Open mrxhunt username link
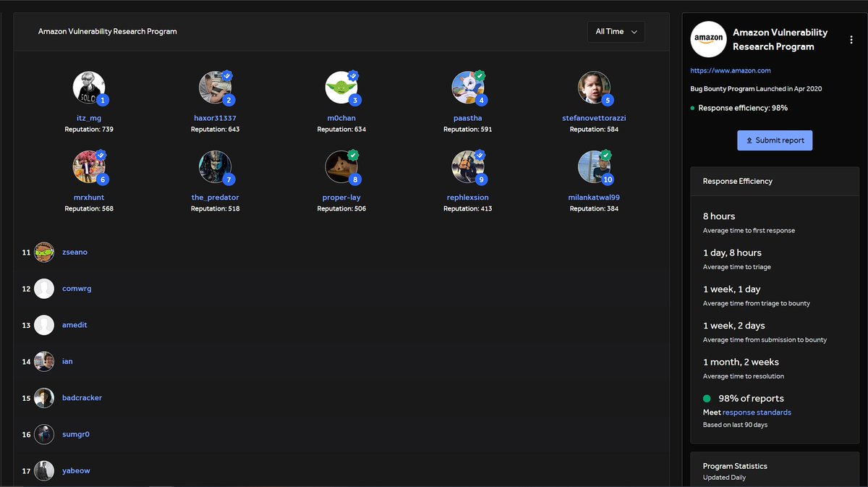The width and height of the screenshot is (868, 487). pyautogui.click(x=89, y=198)
